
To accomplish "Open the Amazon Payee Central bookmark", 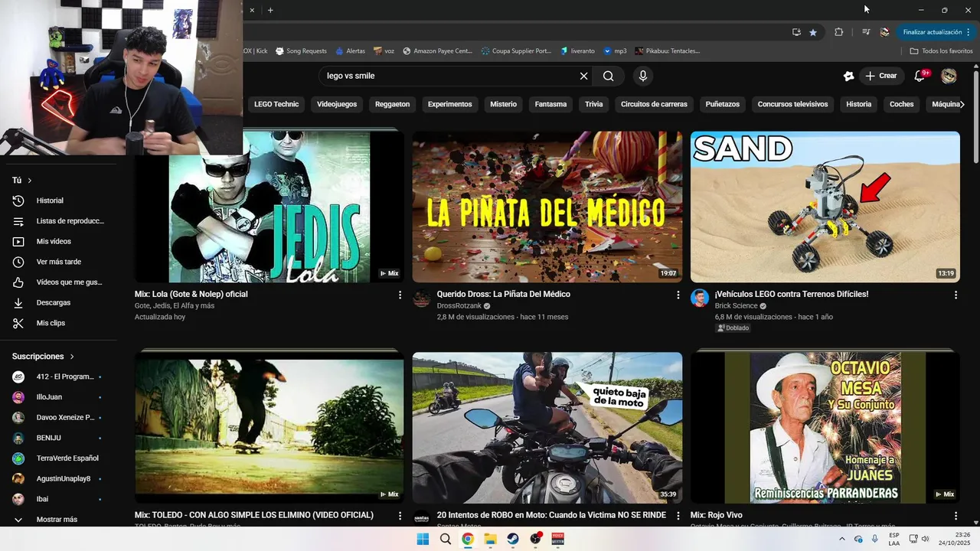I will tap(437, 51).
